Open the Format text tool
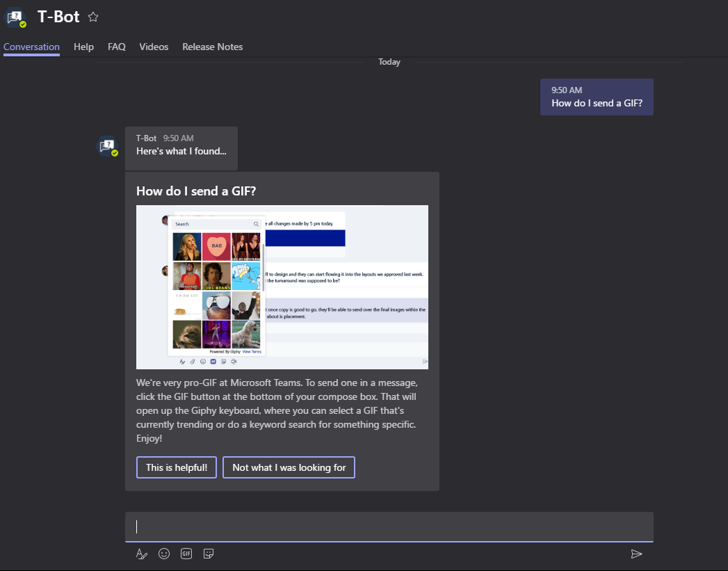 click(142, 554)
